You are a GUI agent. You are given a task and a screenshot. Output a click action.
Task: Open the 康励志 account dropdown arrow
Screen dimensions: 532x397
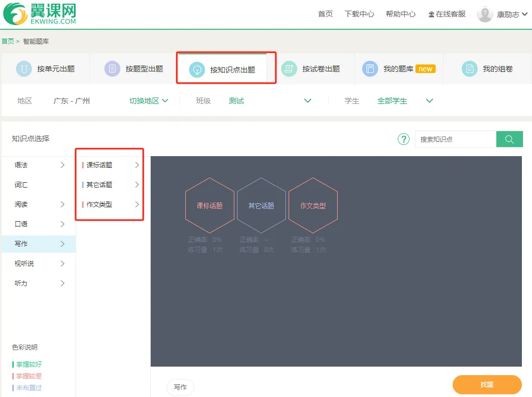[525, 14]
